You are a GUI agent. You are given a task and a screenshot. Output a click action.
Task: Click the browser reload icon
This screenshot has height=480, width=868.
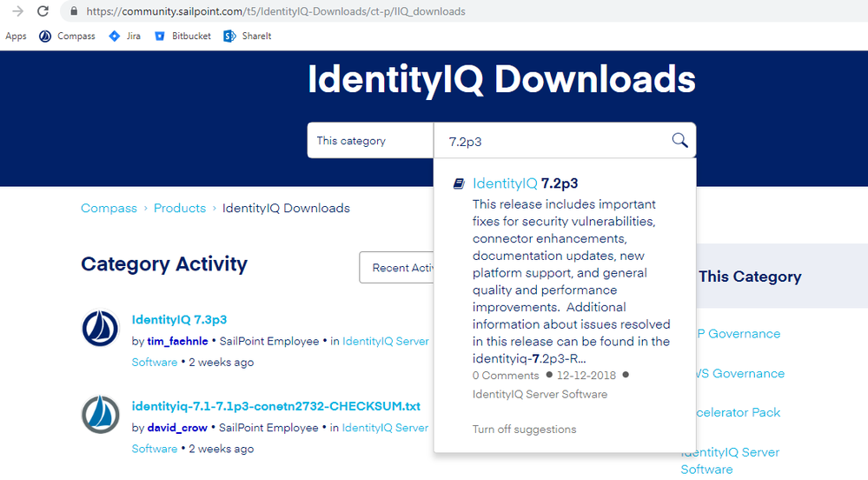tap(43, 11)
